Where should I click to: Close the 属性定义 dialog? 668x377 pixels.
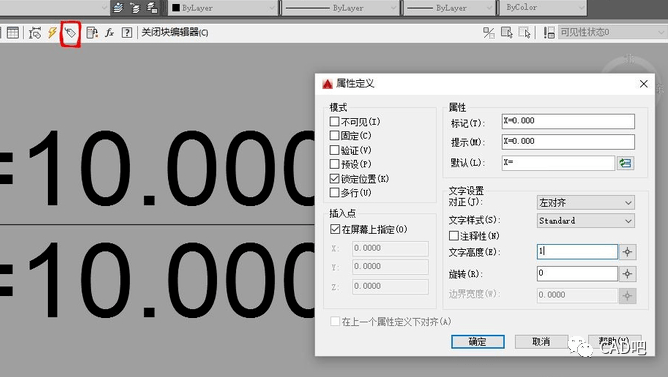coord(643,84)
